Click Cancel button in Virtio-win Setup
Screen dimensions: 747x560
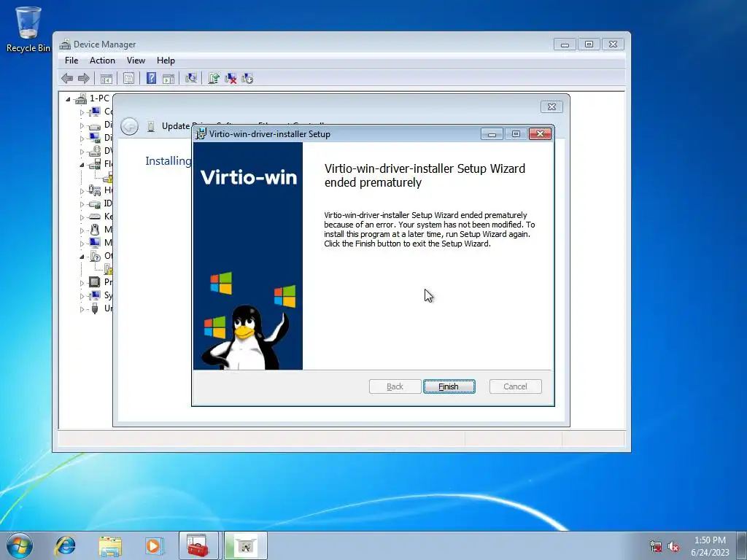[x=516, y=386]
